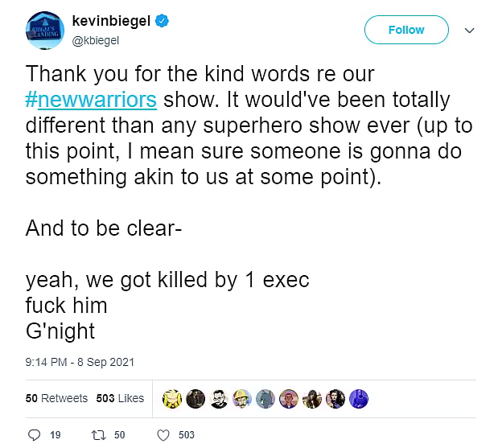Image resolution: width=498 pixels, height=448 pixels.
Task: Like the tweet with the heart icon
Action: 163,435
